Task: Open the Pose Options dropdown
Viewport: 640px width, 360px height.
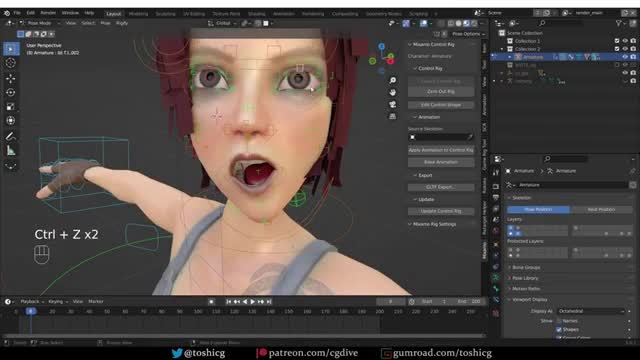Action: (467, 34)
